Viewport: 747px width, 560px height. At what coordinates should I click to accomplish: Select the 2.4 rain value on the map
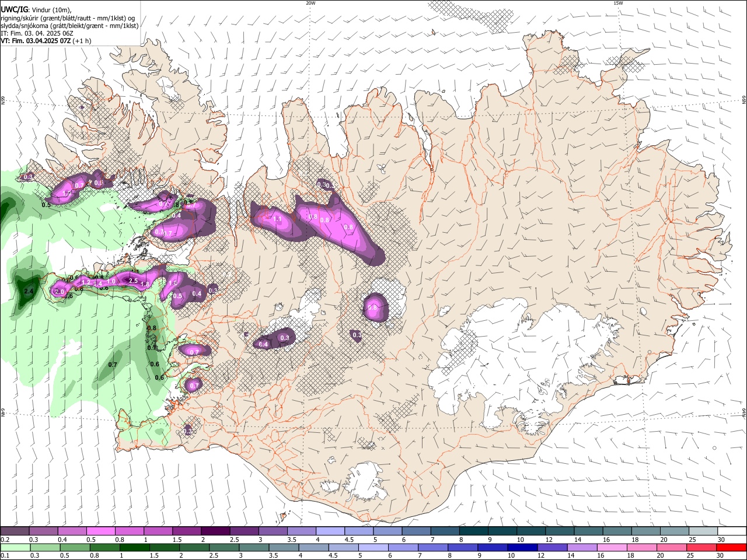click(x=28, y=290)
